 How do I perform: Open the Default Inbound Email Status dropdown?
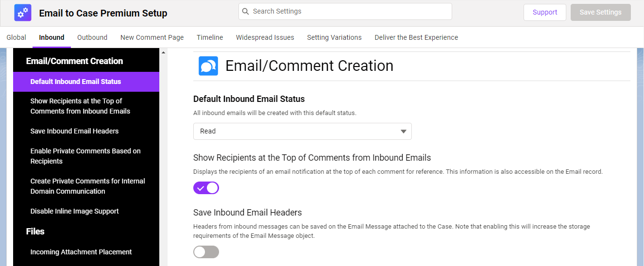coord(303,131)
